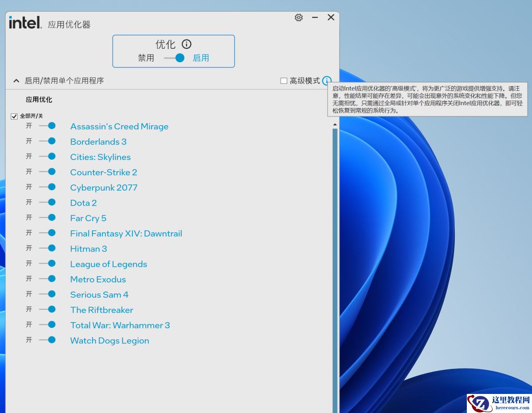Click the Assassin's Creed Mirage link

(119, 126)
